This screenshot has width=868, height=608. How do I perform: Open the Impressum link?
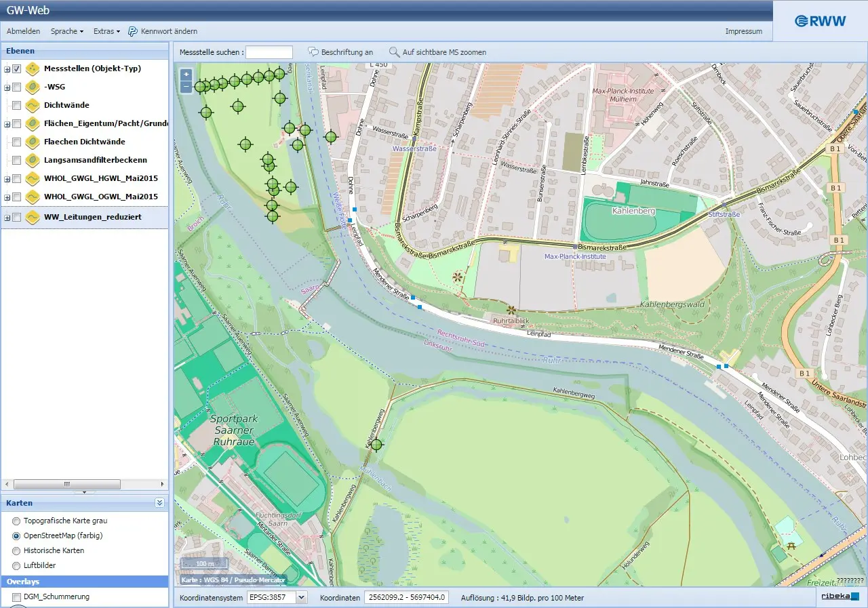pyautogui.click(x=743, y=31)
